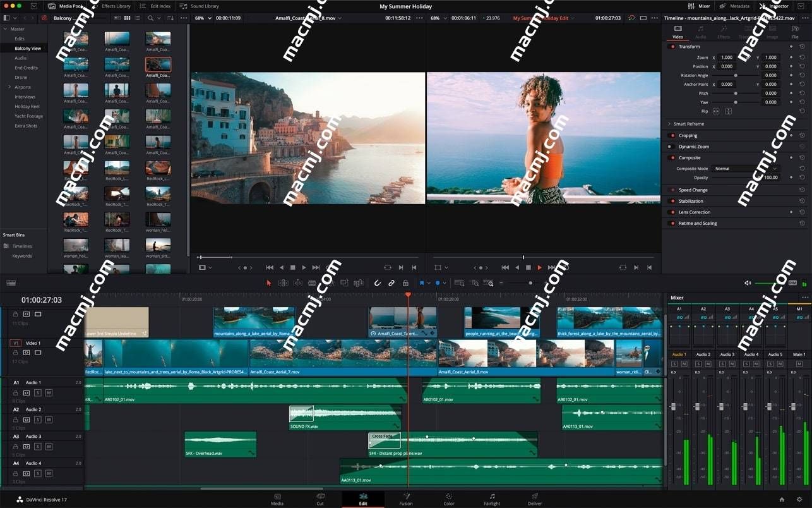Expand the Airports bin folder

pos(9,87)
